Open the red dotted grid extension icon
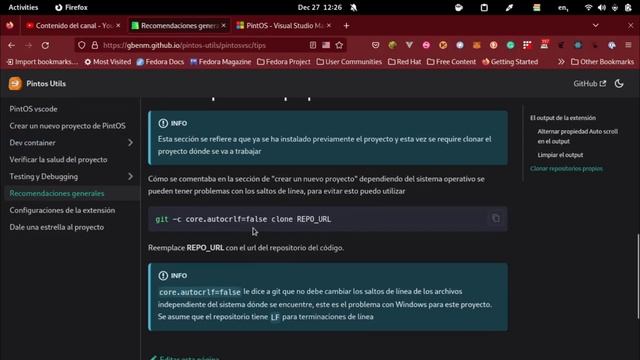 527,45
